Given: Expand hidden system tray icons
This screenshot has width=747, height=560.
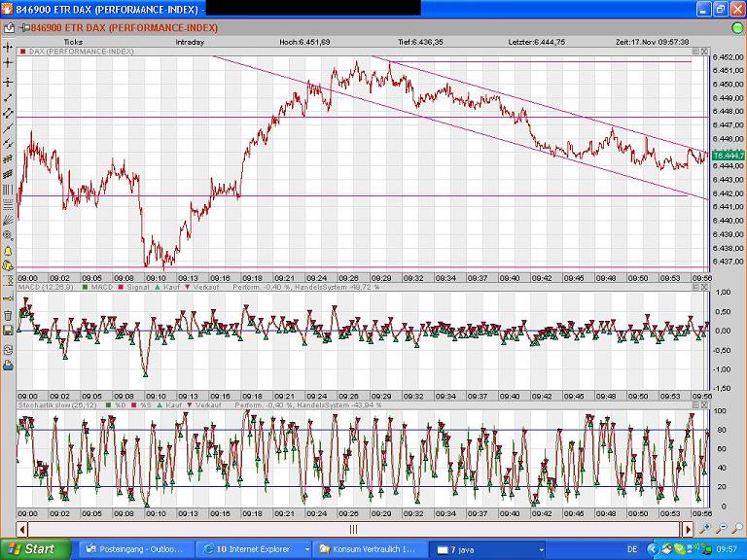Looking at the screenshot, I should [654, 549].
